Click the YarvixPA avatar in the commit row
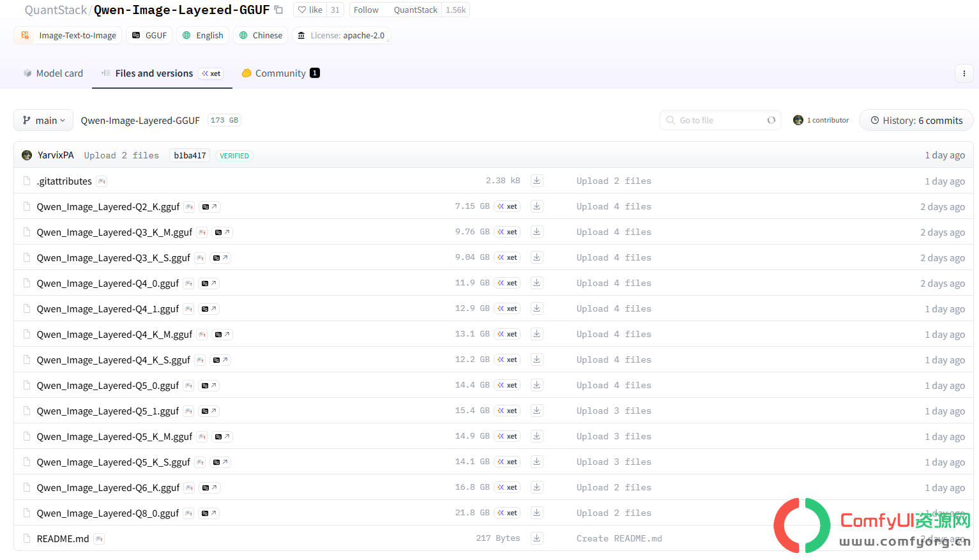Image resolution: width=979 pixels, height=560 pixels. 27,155
